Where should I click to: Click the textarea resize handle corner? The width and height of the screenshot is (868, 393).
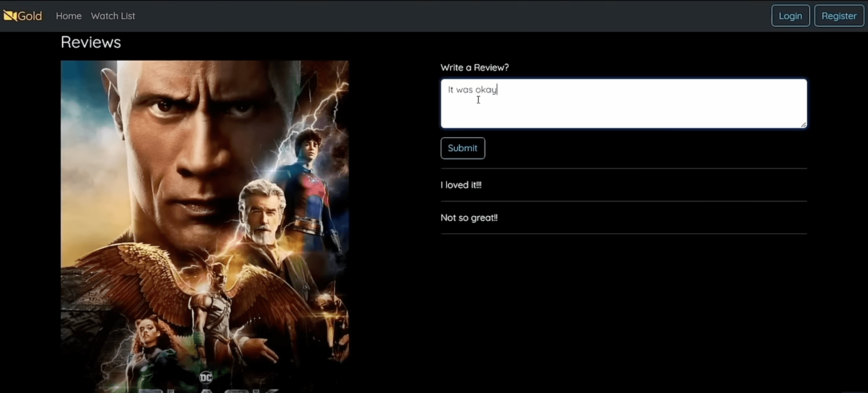tap(803, 125)
